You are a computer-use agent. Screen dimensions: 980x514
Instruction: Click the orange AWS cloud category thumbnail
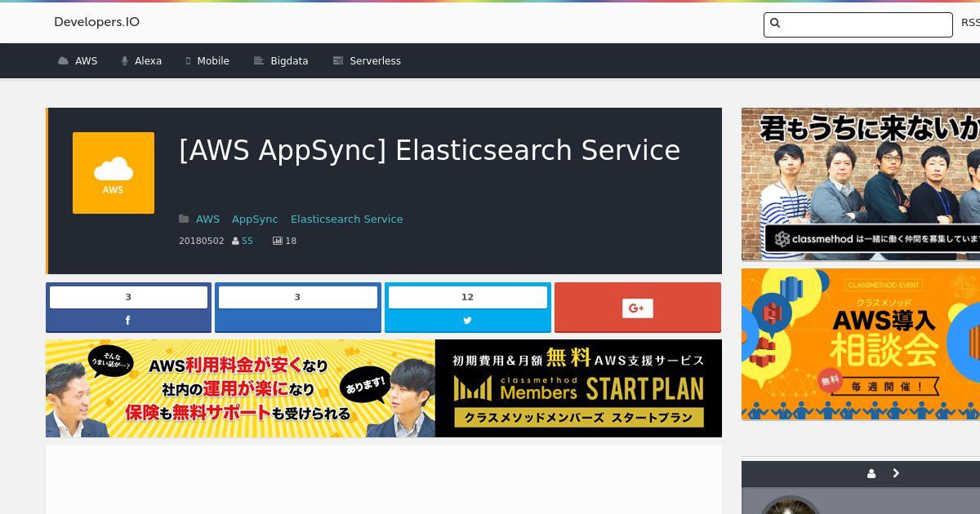click(x=114, y=173)
